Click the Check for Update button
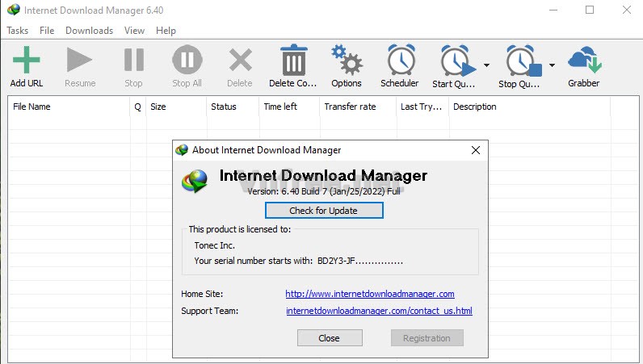The height and width of the screenshot is (364, 643). pyautogui.click(x=323, y=211)
